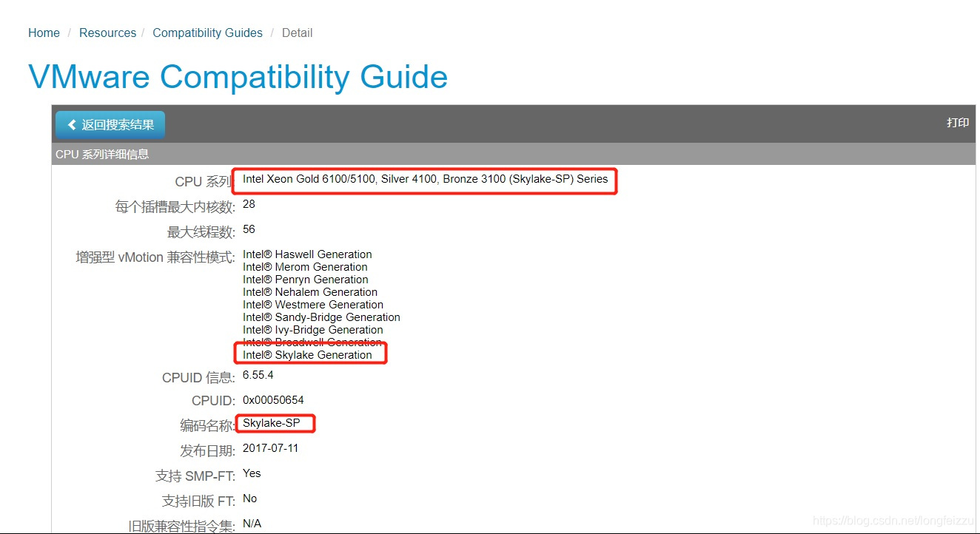Click Intel Nehalem Generation entry
The image size is (980, 534).
310,292
